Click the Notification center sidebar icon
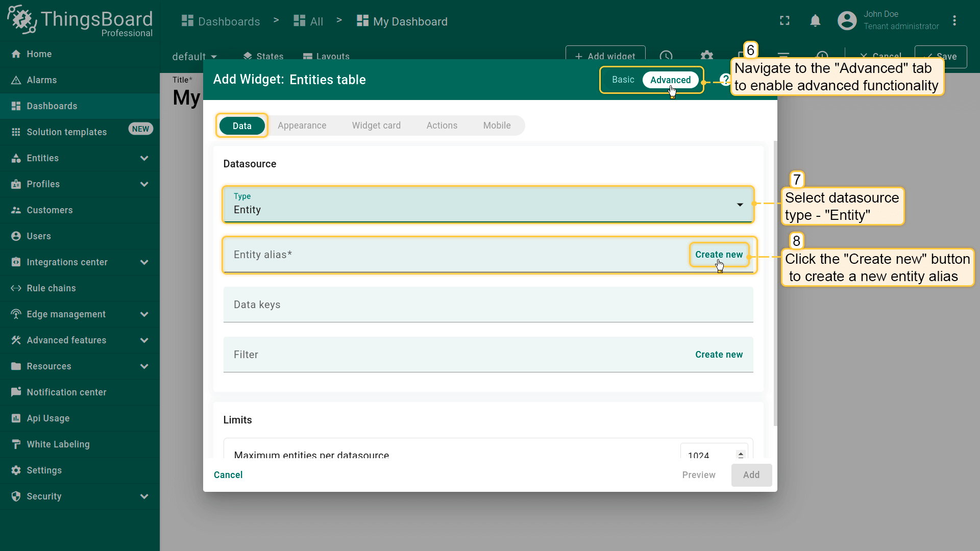980x551 pixels. 16,392
